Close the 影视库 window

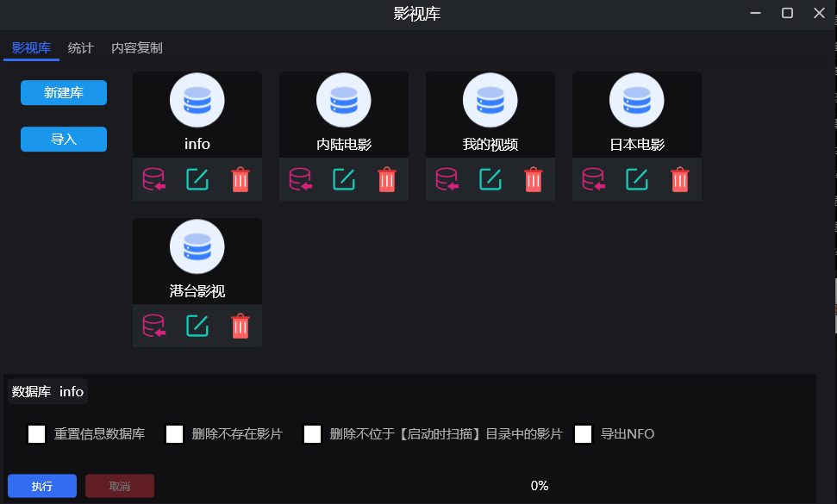click(x=819, y=13)
